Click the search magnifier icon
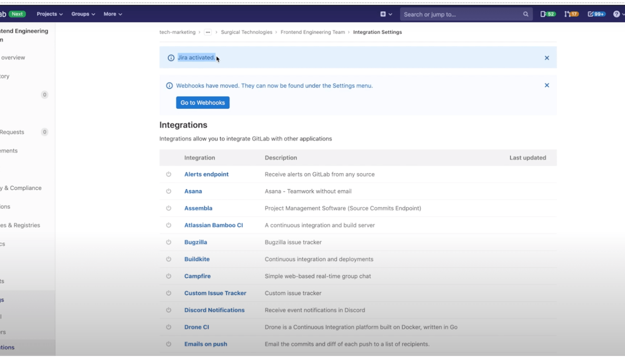 click(526, 14)
